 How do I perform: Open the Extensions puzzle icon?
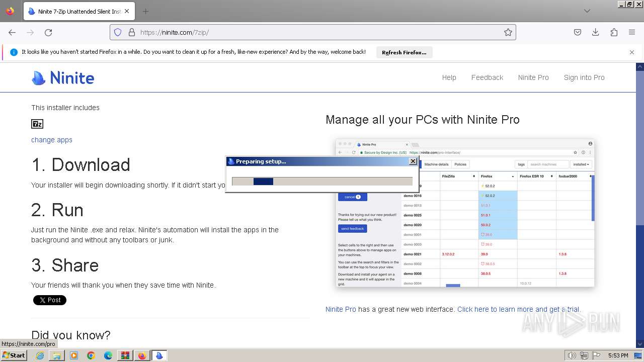click(614, 32)
